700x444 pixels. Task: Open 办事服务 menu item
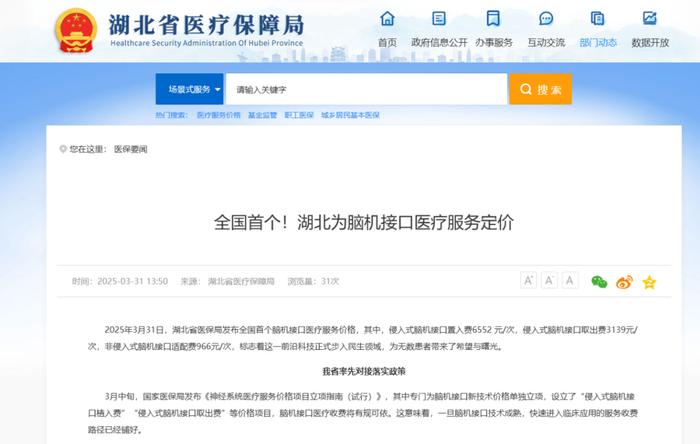(x=493, y=42)
